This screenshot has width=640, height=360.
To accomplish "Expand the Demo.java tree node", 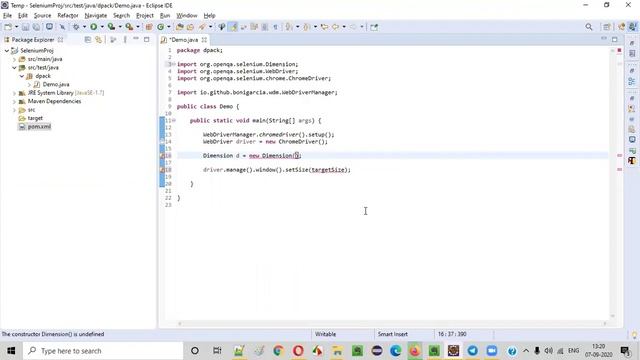I will [29, 84].
